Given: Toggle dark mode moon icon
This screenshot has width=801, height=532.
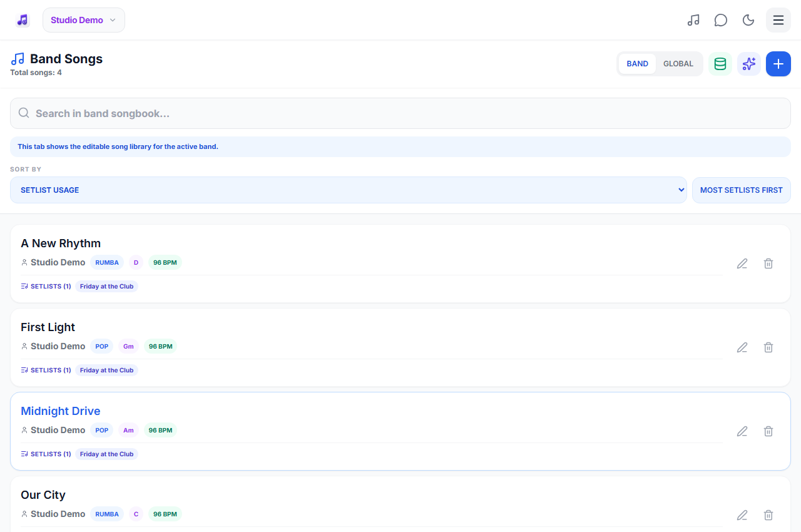Looking at the screenshot, I should click(748, 20).
